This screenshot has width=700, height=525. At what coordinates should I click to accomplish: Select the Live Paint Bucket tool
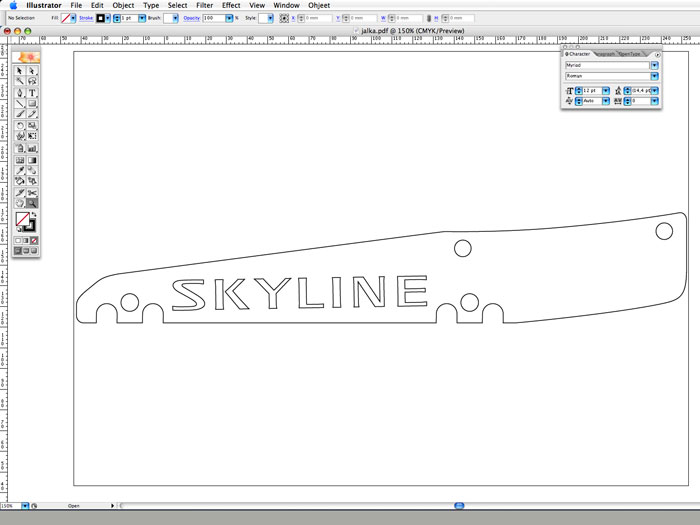pos(20,180)
